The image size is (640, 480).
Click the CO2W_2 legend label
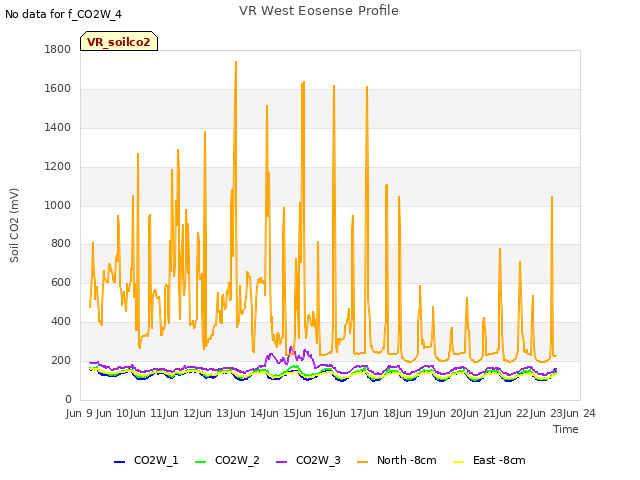[x=237, y=460]
